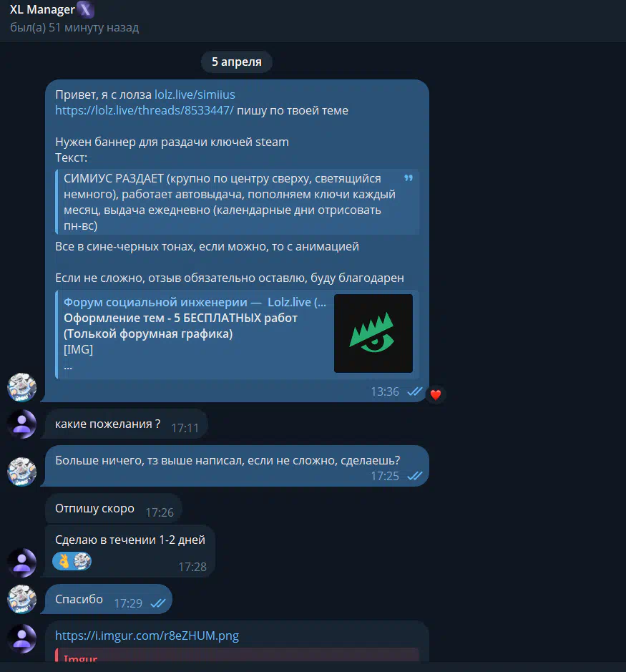Click sender avatar next to the 13:36 message
626x672 pixels.
[22, 387]
